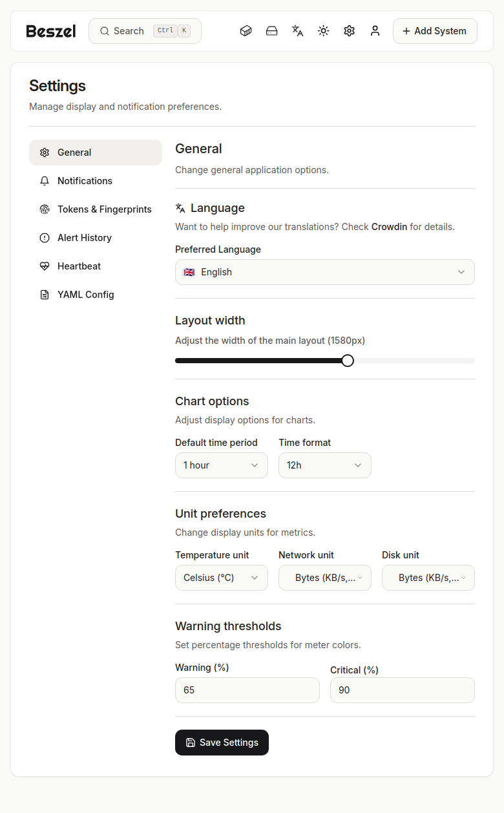This screenshot has height=813, width=504.
Task: Click Save Settings button
Action: tap(222, 743)
